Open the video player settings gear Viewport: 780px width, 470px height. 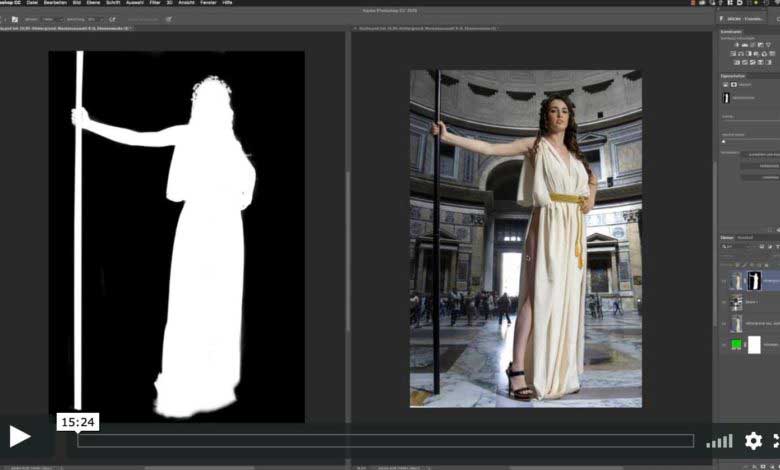point(753,441)
